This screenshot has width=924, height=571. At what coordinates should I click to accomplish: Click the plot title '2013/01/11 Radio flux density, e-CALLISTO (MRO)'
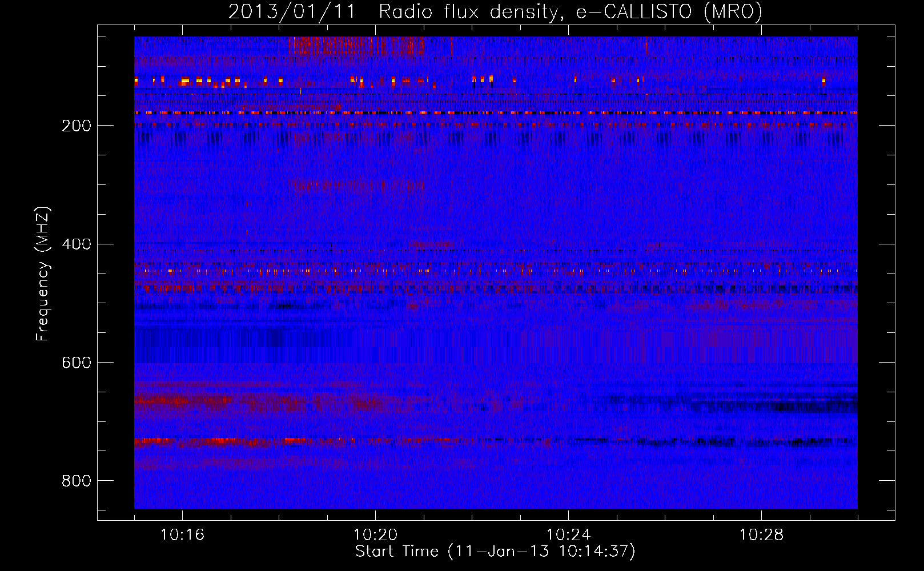coord(495,11)
